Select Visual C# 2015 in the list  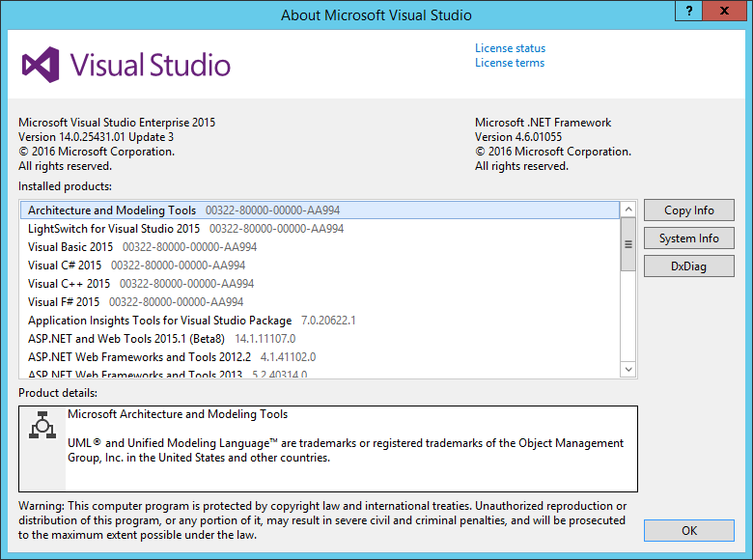320,266
